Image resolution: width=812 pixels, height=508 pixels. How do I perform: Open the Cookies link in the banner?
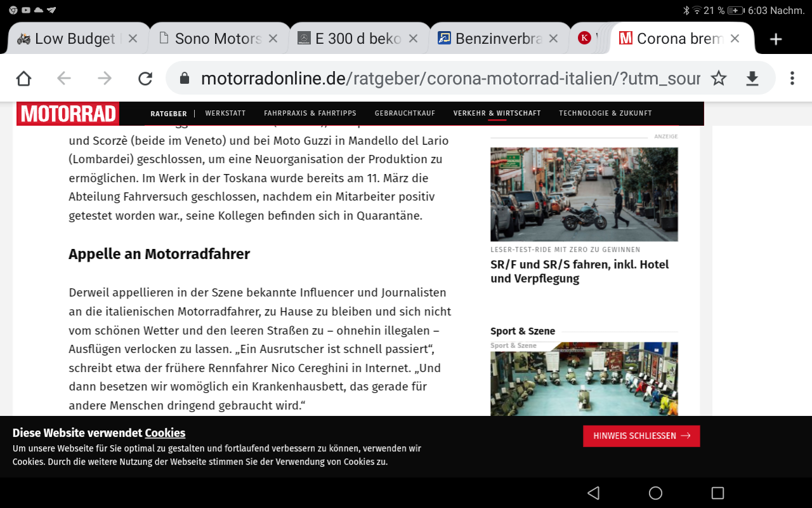(x=165, y=433)
